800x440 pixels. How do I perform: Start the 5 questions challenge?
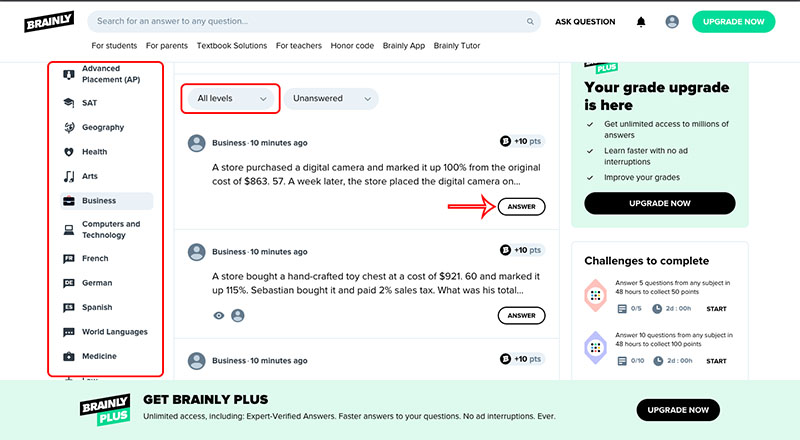pyautogui.click(x=716, y=309)
